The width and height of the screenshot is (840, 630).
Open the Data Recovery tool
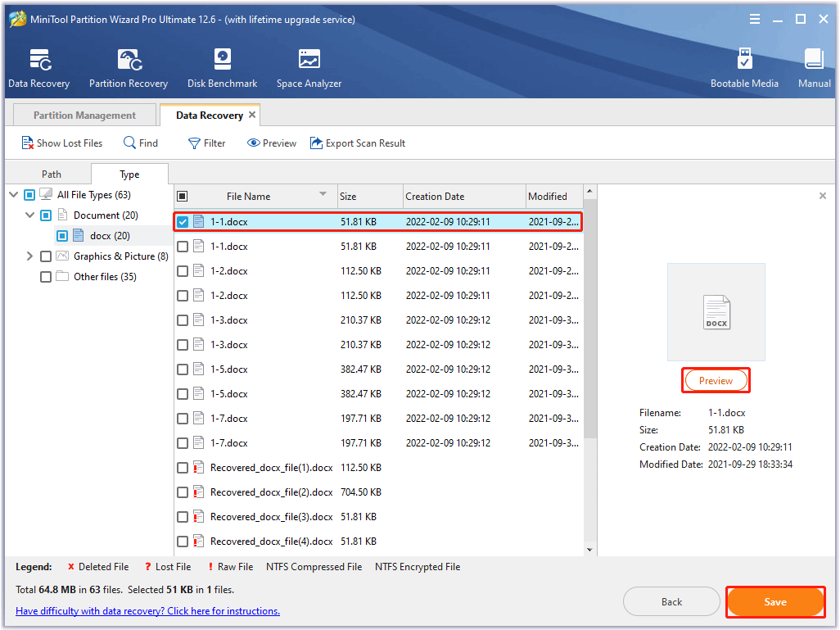click(x=39, y=67)
